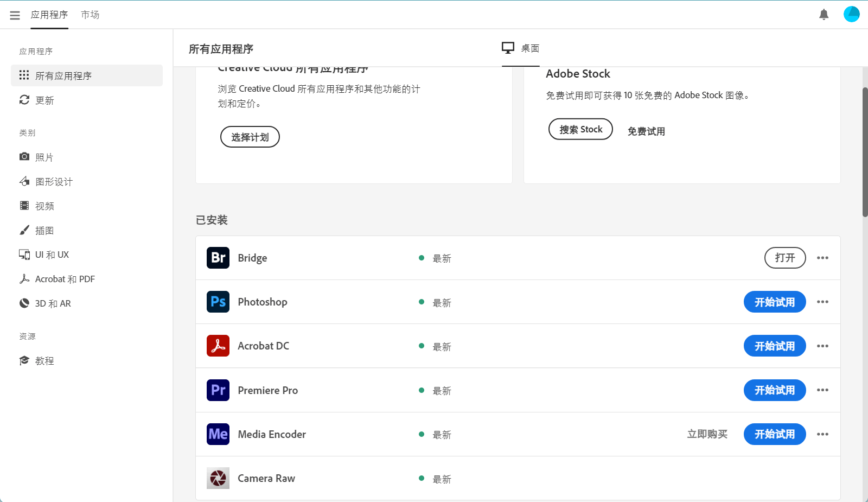Image resolution: width=868 pixels, height=502 pixels.
Task: Click 开始试用 for Premiere Pro
Action: click(x=775, y=390)
